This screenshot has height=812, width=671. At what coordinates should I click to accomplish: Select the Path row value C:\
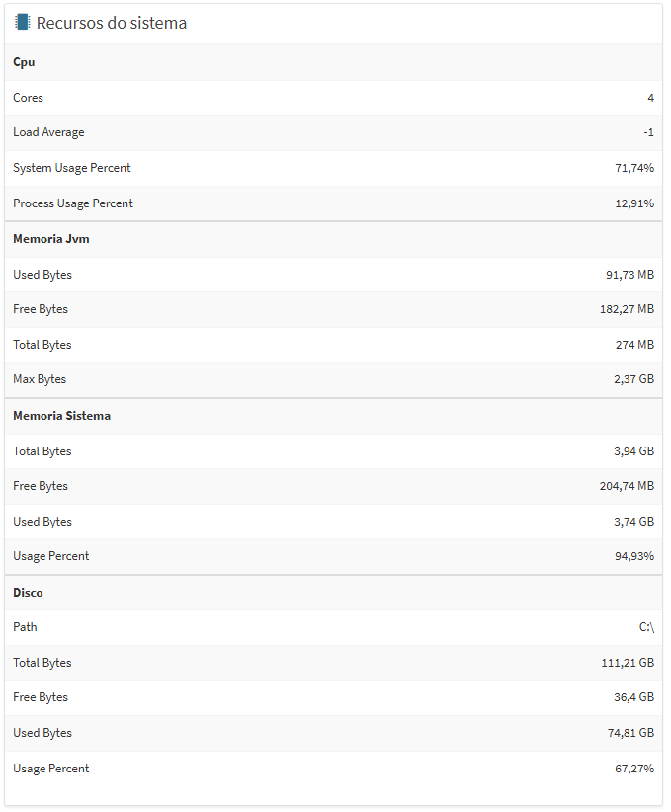(646, 627)
